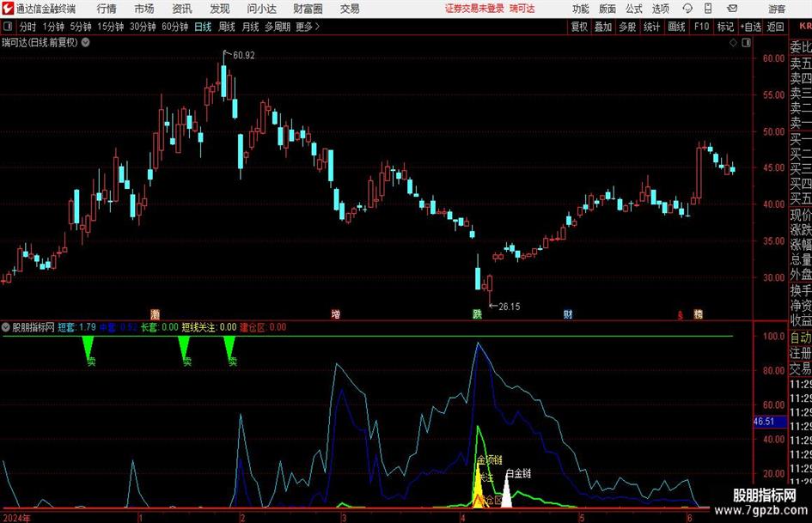Click the month 4 marker on time axis
The width and height of the screenshot is (812, 523).
click(x=462, y=518)
